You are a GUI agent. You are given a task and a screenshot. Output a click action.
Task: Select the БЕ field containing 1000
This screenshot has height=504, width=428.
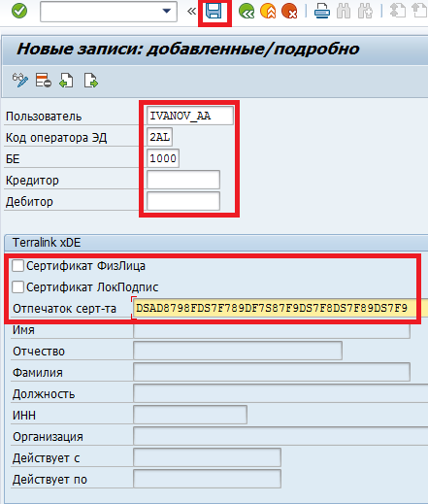[x=163, y=158]
